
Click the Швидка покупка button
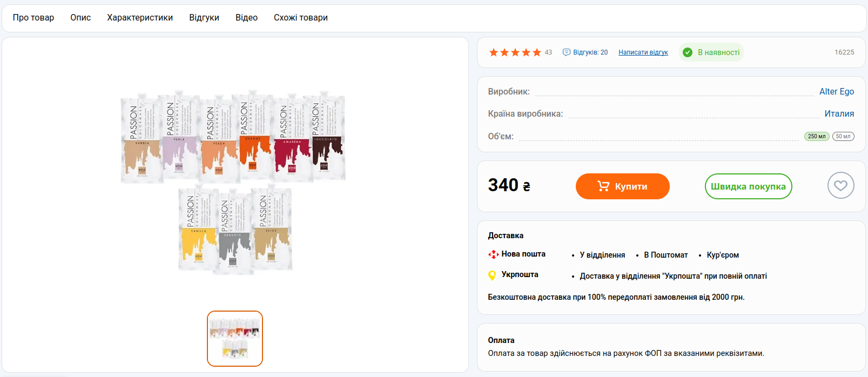[748, 186]
